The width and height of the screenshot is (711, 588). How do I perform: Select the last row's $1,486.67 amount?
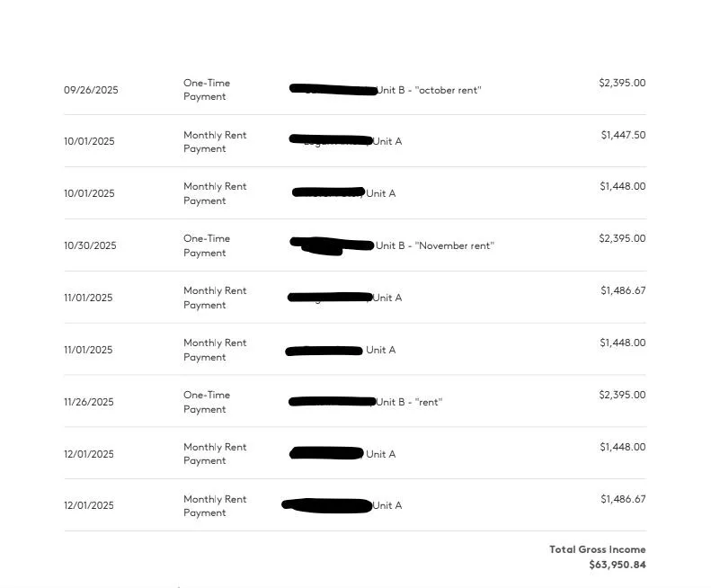point(623,499)
